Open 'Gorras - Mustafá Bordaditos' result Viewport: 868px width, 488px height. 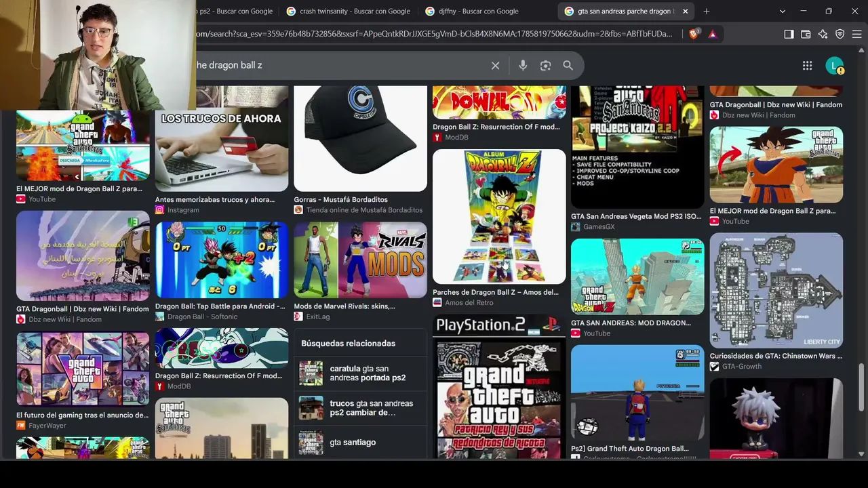[x=341, y=200]
